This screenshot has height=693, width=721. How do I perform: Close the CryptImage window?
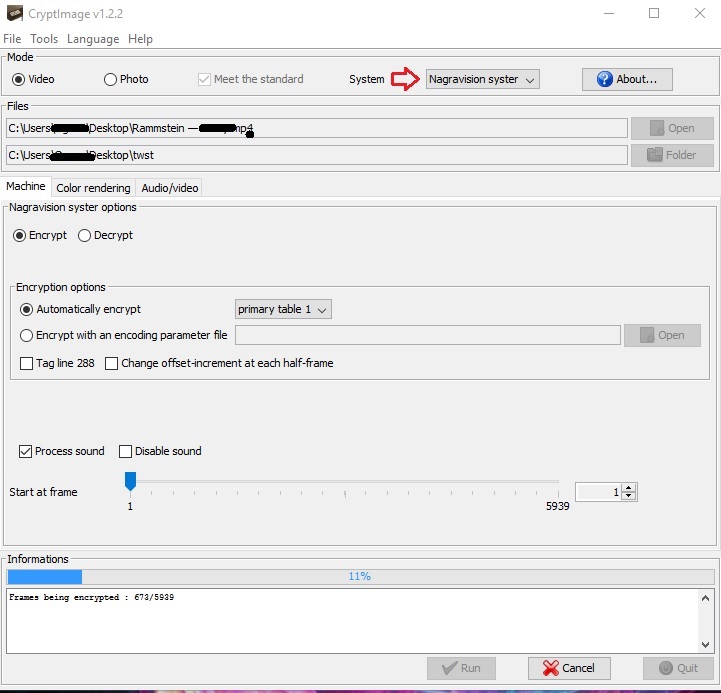tap(700, 13)
